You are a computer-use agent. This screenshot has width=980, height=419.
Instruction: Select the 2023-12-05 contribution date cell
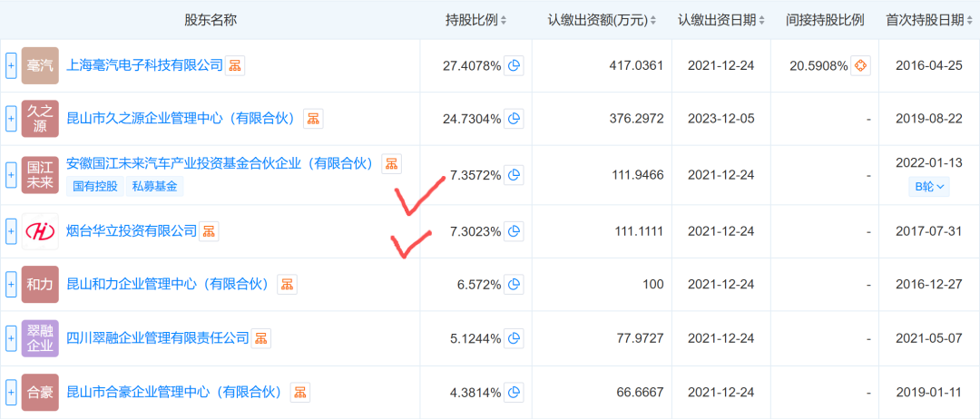pos(720,119)
